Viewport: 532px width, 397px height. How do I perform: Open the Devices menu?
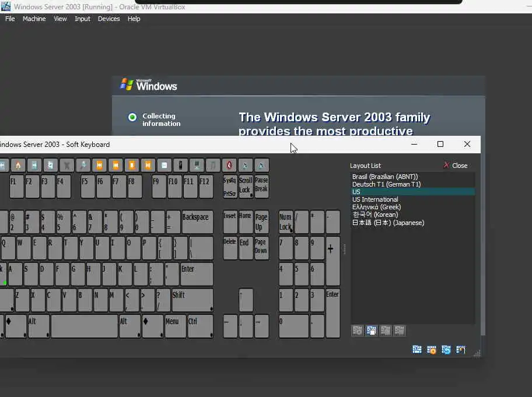[x=109, y=19]
